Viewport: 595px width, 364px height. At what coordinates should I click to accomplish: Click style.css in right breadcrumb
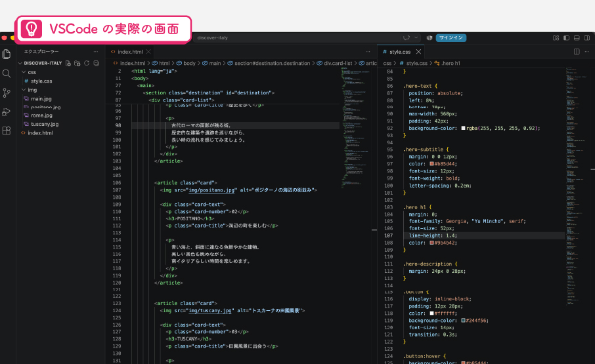click(x=416, y=63)
